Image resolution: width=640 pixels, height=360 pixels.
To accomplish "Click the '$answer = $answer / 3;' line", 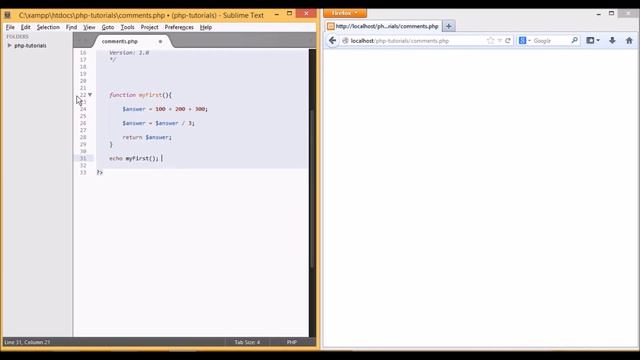I will pos(158,123).
